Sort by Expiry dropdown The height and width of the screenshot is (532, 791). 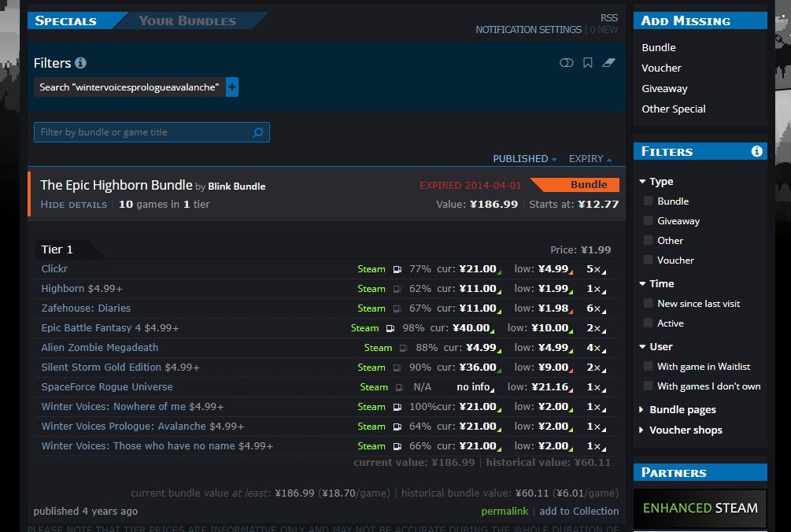[590, 159]
